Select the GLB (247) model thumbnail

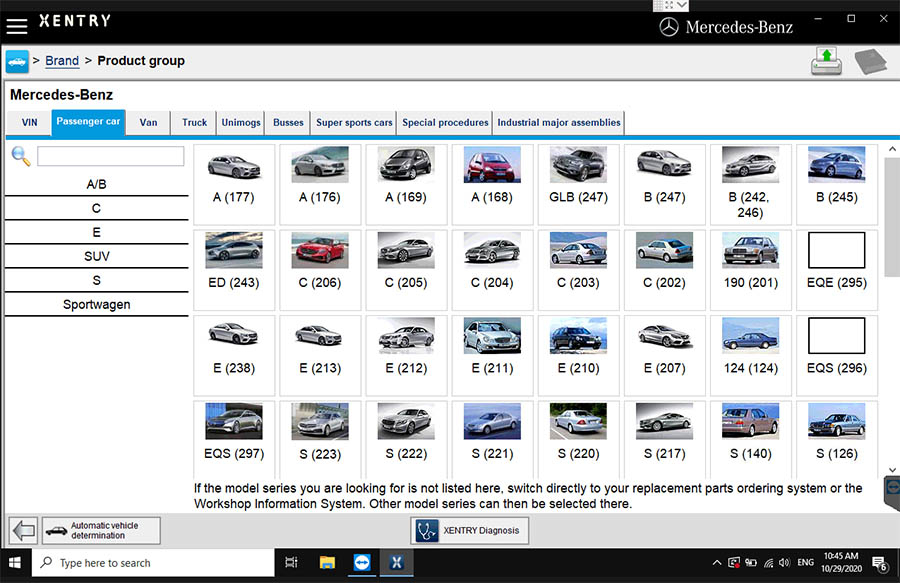click(578, 176)
